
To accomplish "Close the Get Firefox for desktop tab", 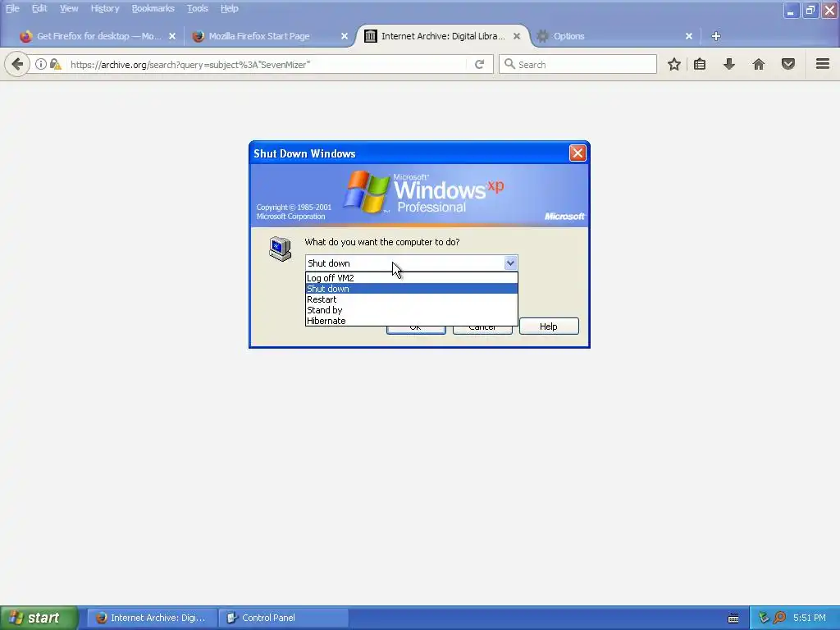I will (x=172, y=36).
